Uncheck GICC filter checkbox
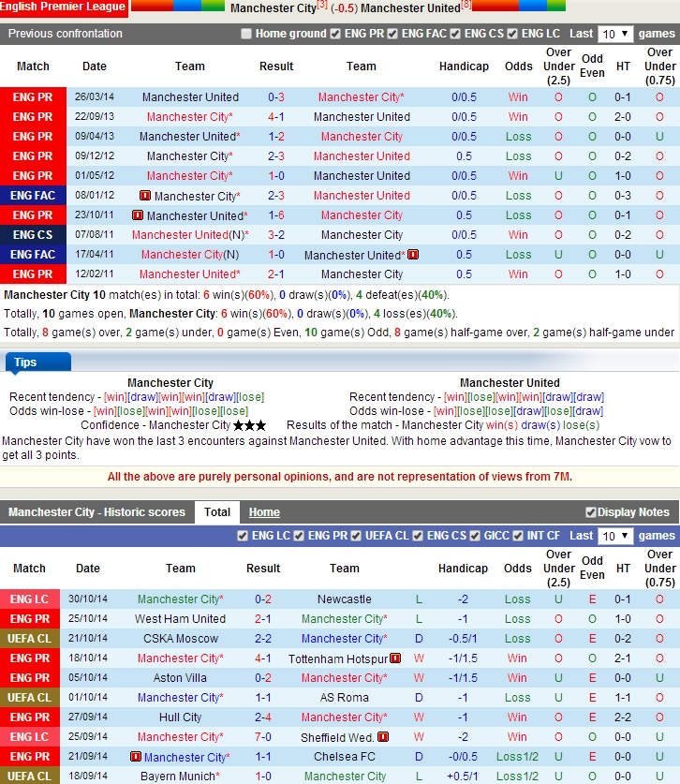Screen dimensions: 680x784 click(475, 536)
